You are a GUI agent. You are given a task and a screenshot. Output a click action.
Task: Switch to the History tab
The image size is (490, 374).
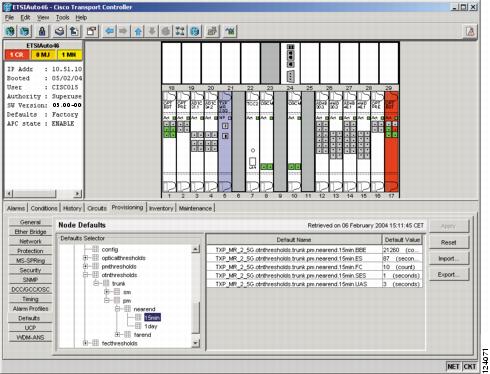72,208
